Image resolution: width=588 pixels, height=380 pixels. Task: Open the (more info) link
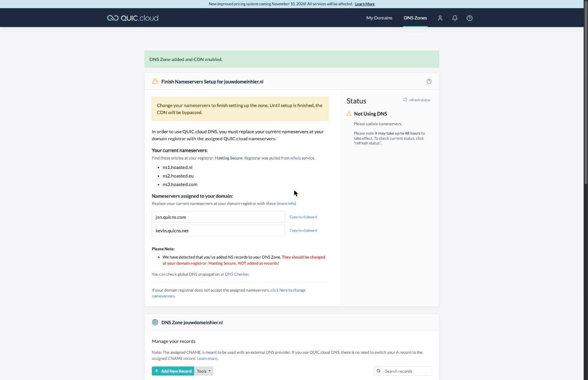[286, 203]
